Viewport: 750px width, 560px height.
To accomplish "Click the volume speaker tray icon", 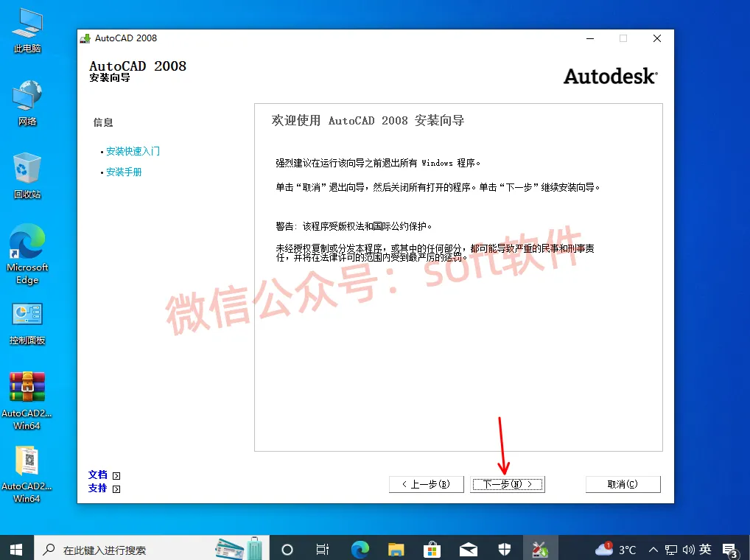I will pyautogui.click(x=688, y=550).
